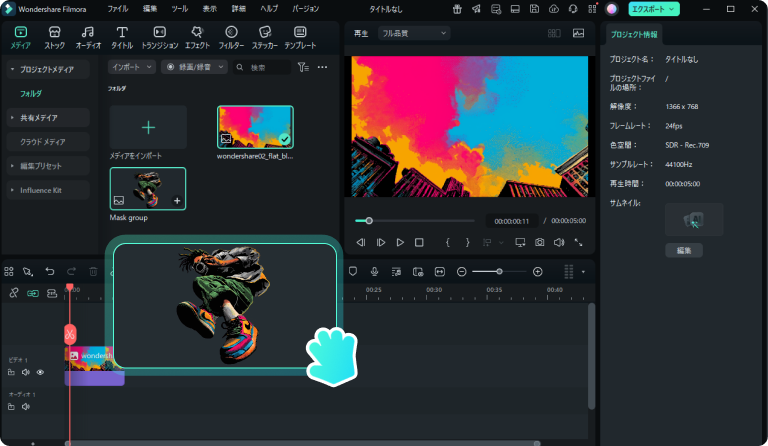
Task: Open the フィルター (Filters) panel
Action: pyautogui.click(x=231, y=38)
